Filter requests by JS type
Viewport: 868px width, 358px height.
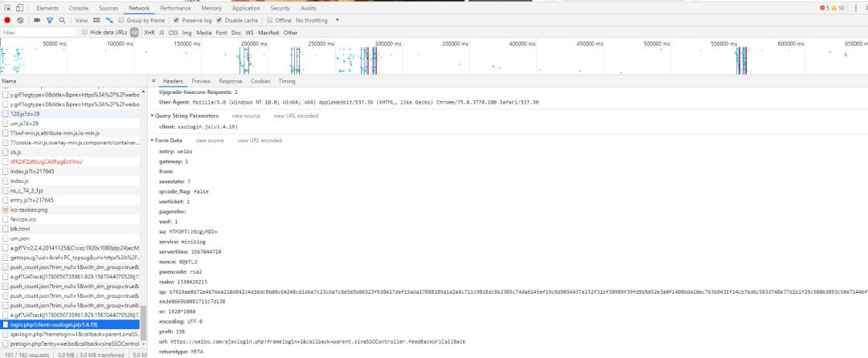coord(162,33)
